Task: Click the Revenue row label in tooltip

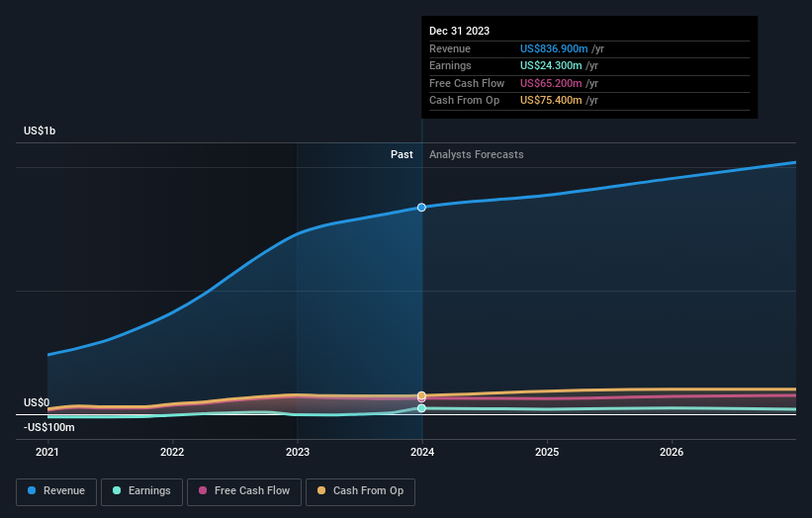Action: (450, 48)
